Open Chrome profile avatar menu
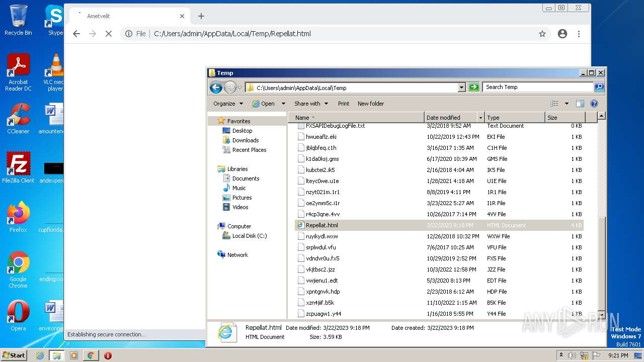This screenshot has height=362, width=644. click(x=562, y=34)
